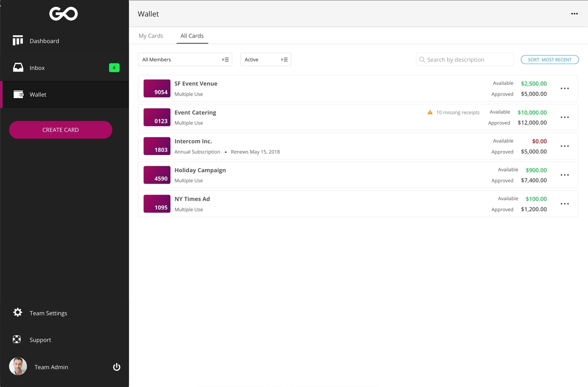
Task: Change the Sort: Most Recent order
Action: (x=549, y=60)
